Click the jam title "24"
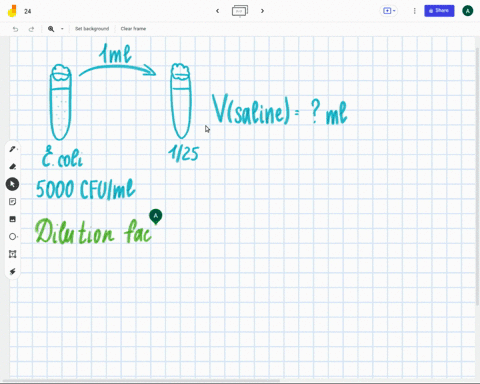 [28, 11]
